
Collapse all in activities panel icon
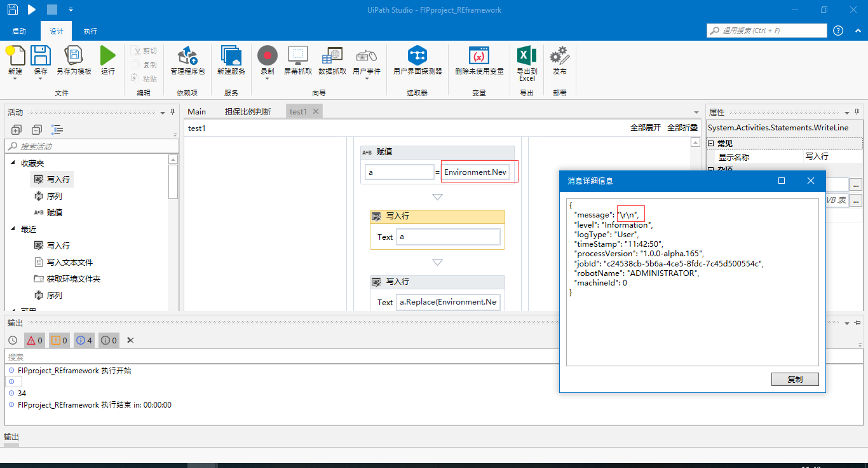(37, 130)
